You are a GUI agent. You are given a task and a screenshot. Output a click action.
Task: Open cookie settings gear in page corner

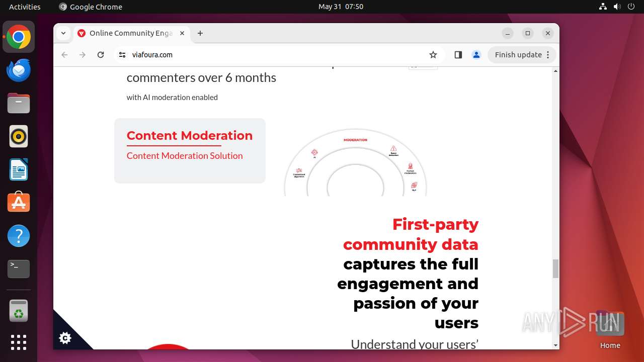point(65,338)
